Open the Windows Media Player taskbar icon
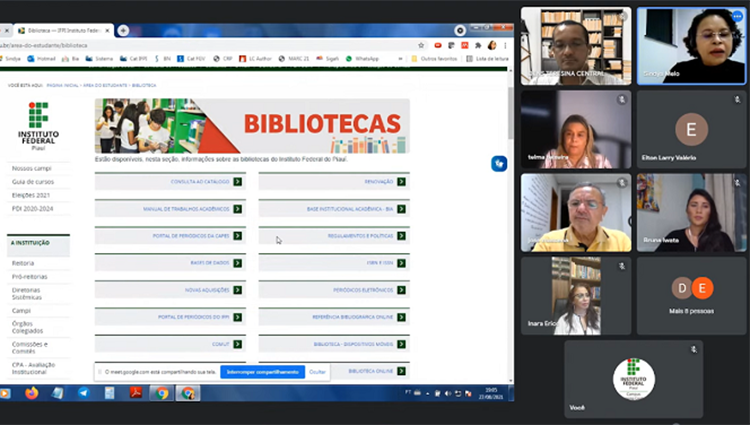 coord(5,393)
